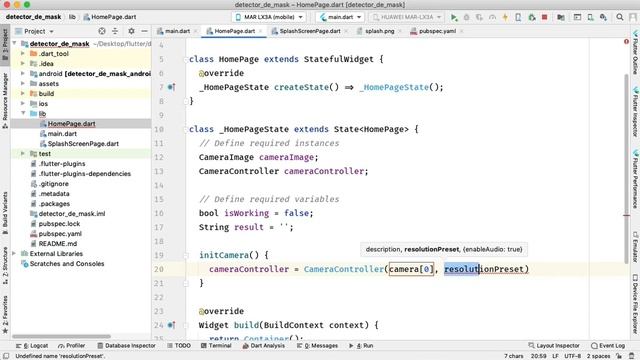Collapse the lib folder
Screen dimensions: 640x360
(x=23, y=113)
